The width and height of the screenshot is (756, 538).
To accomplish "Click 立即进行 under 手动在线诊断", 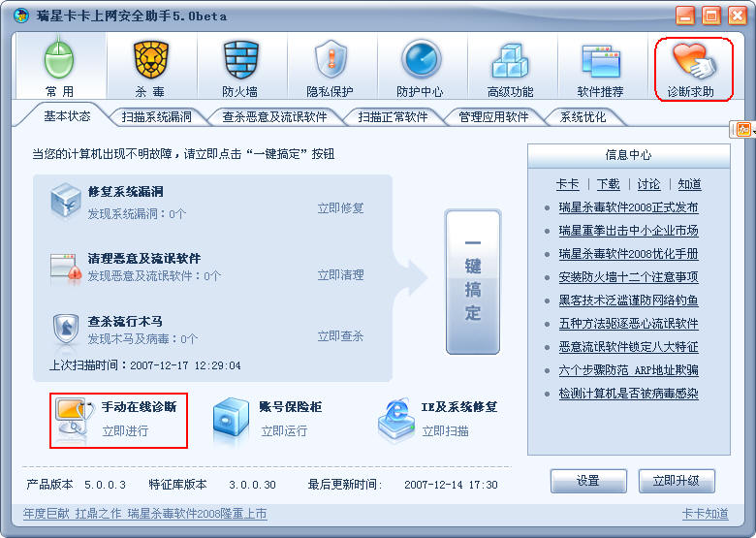I will 125,430.
